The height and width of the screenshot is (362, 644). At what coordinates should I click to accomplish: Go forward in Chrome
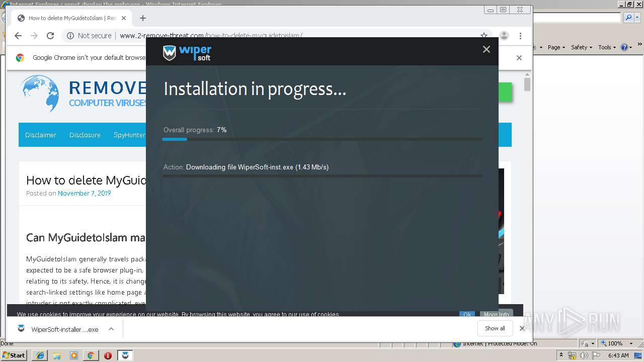(34, 36)
